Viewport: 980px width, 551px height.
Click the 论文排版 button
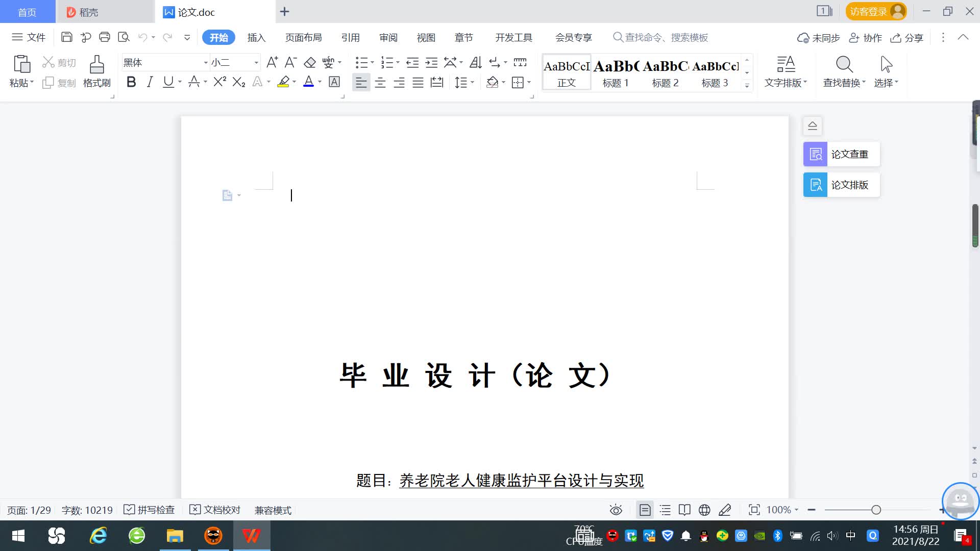(x=841, y=185)
